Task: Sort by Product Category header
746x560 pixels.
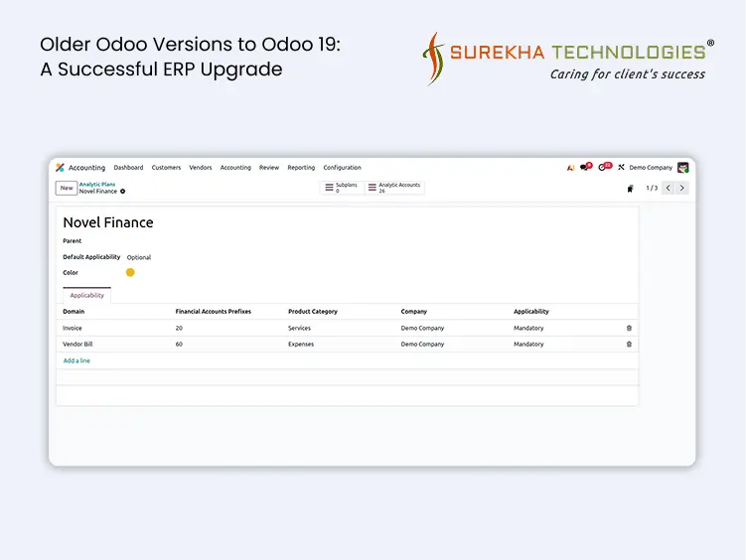Action: click(313, 312)
